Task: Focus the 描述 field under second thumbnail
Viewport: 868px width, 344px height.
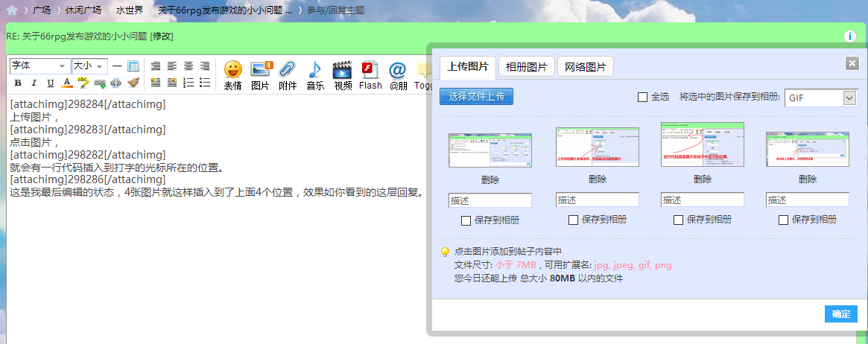Action: pos(598,200)
